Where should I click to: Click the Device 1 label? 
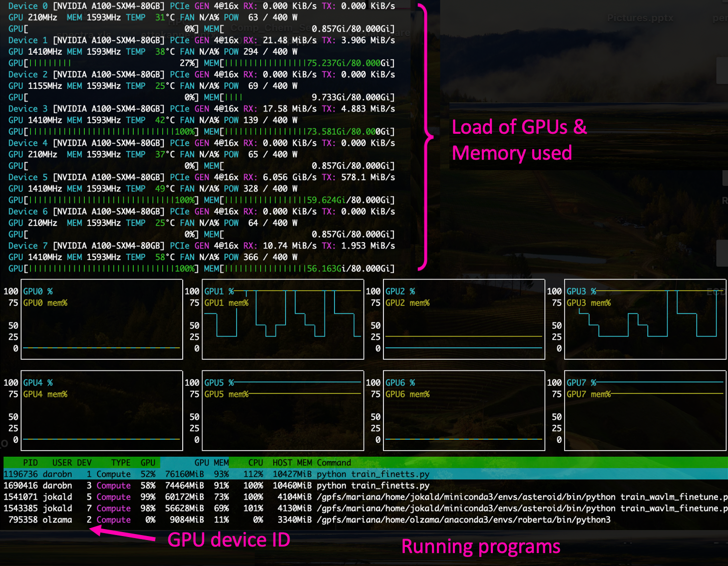(x=28, y=40)
